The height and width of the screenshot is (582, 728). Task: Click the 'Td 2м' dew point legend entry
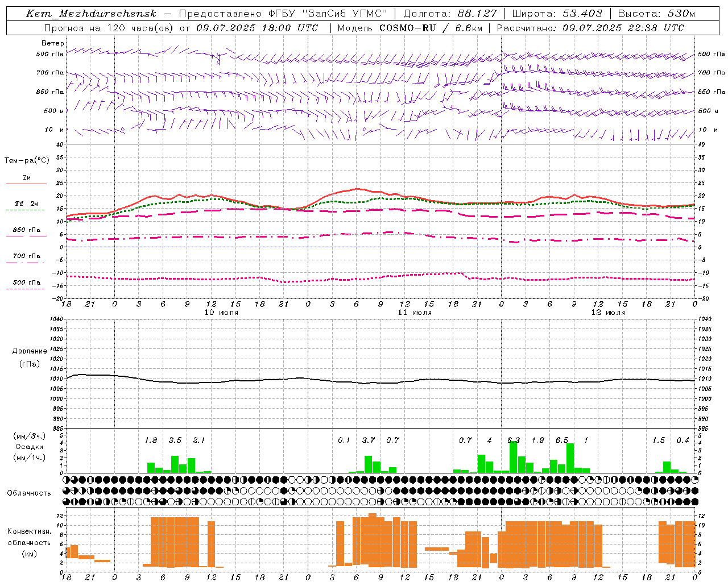[26, 203]
